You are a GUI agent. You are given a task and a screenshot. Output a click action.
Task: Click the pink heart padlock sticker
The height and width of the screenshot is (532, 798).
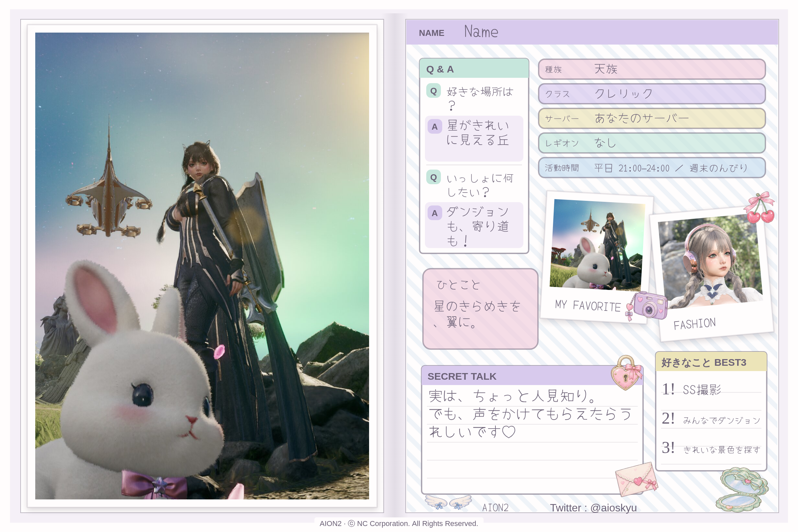tap(626, 372)
